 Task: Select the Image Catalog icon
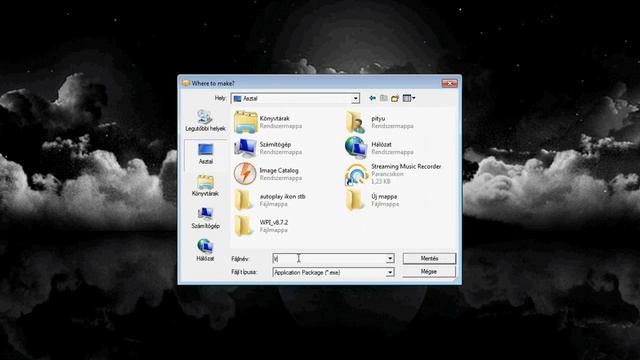245,174
